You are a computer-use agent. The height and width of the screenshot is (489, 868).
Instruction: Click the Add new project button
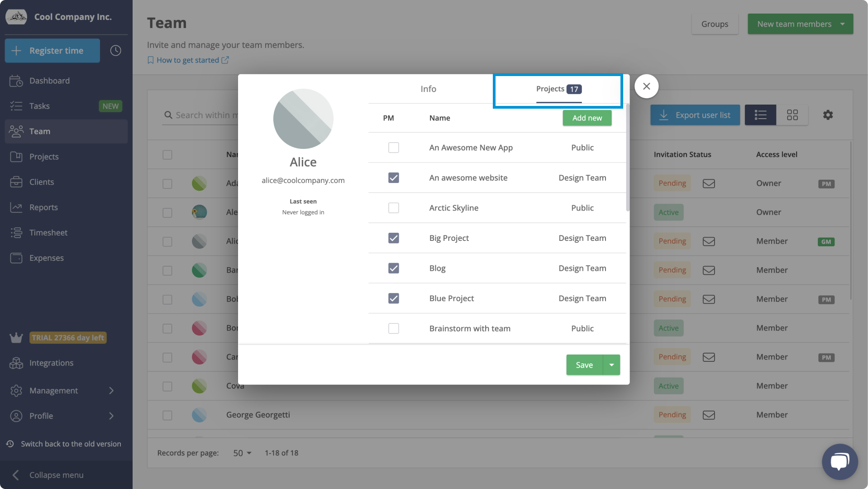coord(587,118)
